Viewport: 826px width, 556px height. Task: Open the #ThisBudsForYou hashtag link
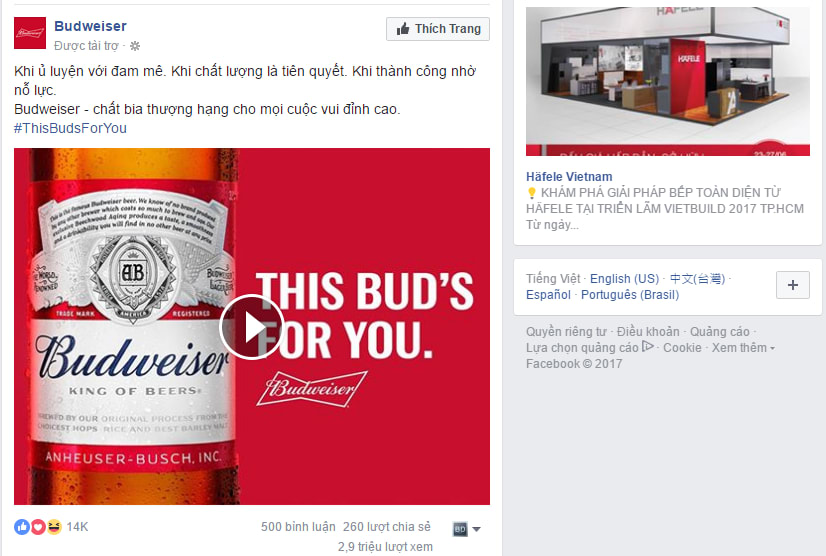pos(71,128)
